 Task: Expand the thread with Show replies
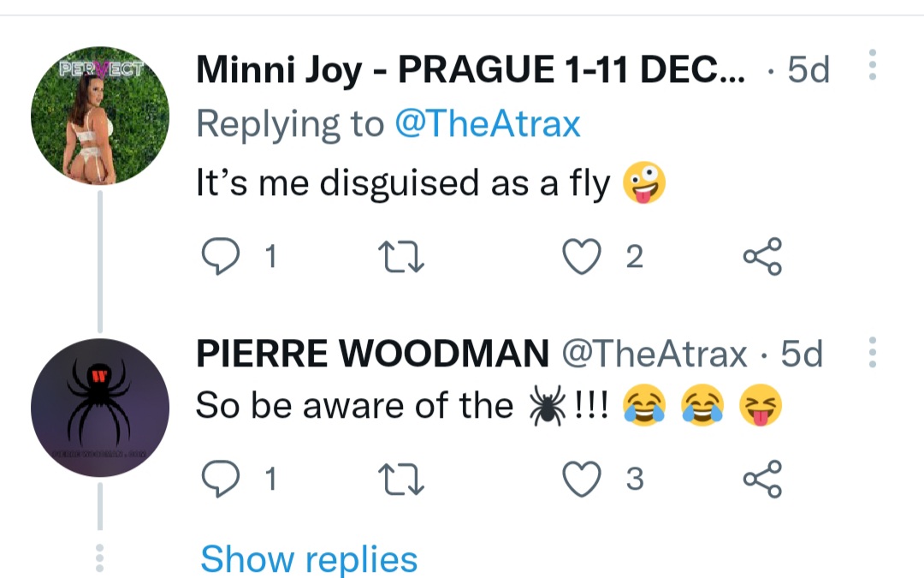(x=309, y=559)
